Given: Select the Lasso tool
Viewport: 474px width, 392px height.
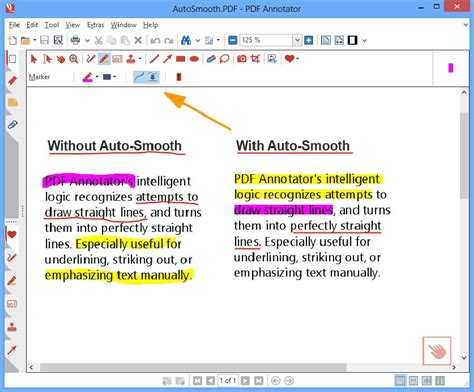Looking at the screenshot, I should (225, 59).
